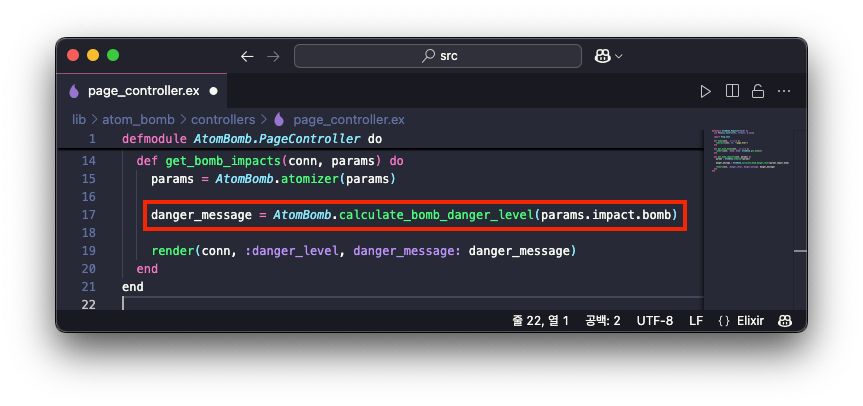Toggle the file lock icon
Screen dimensions: 863x406
pyautogui.click(x=758, y=91)
